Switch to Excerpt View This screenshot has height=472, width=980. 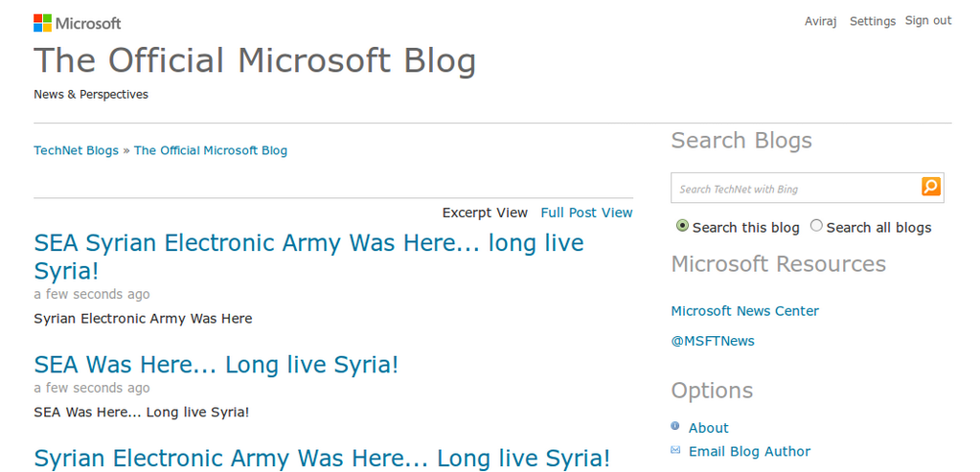[485, 213]
